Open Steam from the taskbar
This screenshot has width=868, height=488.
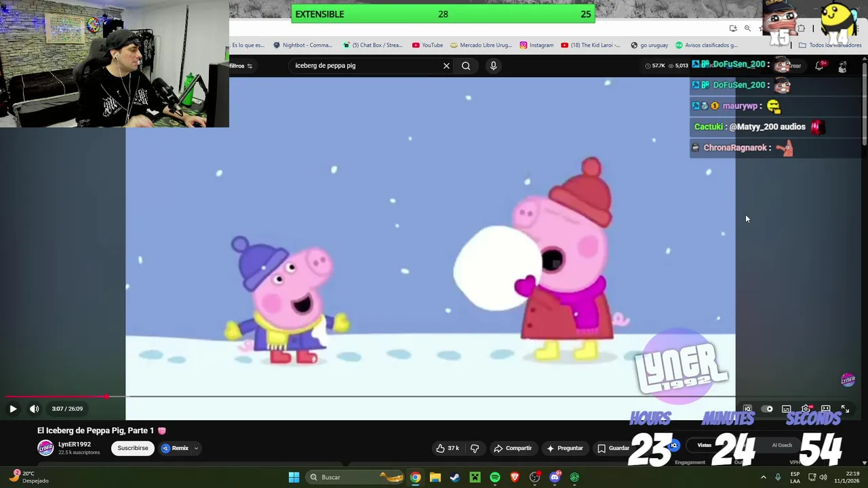click(x=454, y=477)
